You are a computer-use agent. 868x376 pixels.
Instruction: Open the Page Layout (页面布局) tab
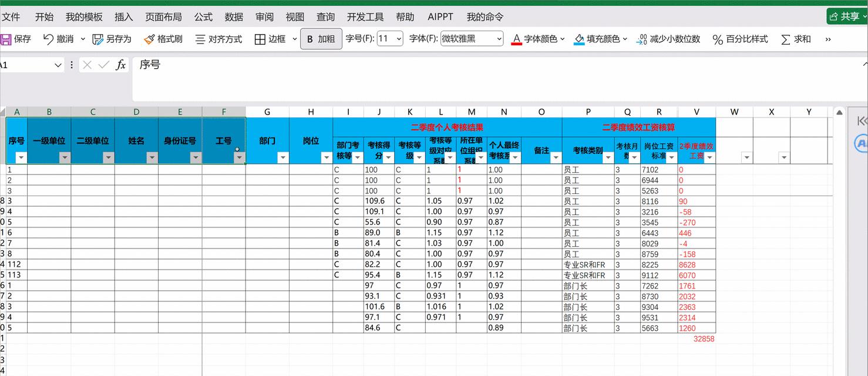(164, 17)
